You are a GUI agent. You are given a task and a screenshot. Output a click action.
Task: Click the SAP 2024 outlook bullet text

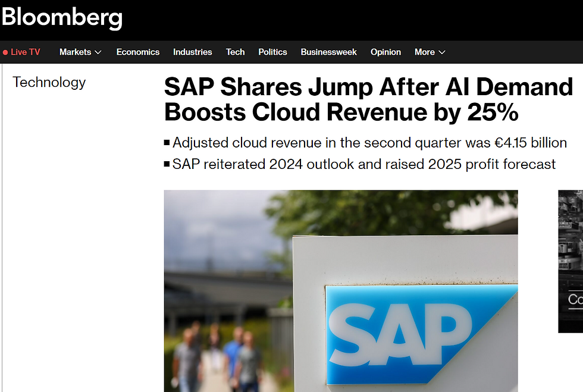pos(364,164)
